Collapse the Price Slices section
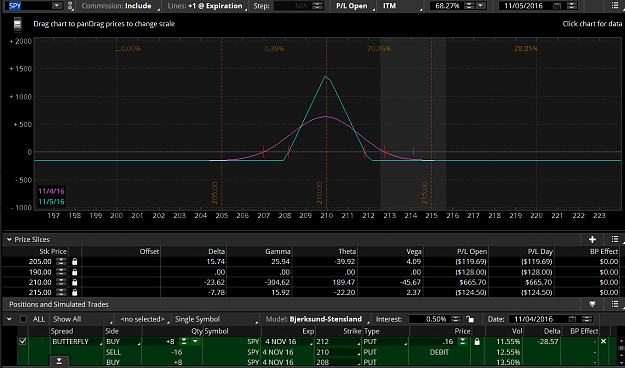 (x=9, y=240)
